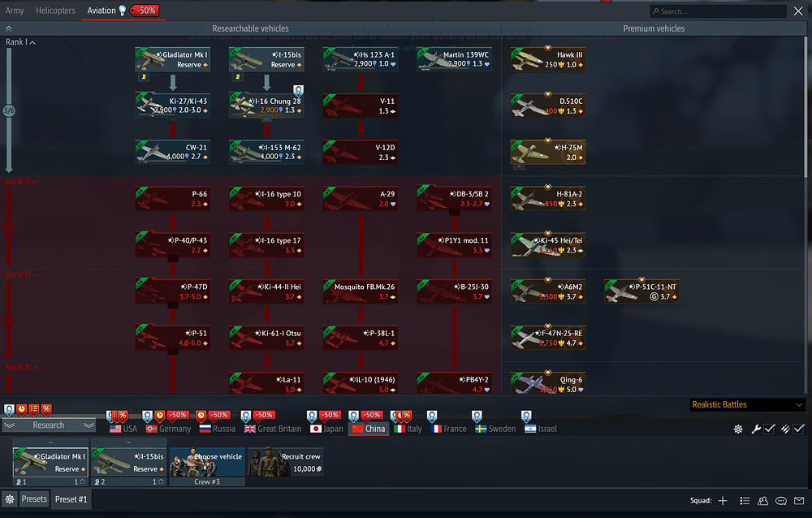Viewport: 812px width, 518px height.
Task: Click the clock bonus icon above Research
Action: point(21,410)
